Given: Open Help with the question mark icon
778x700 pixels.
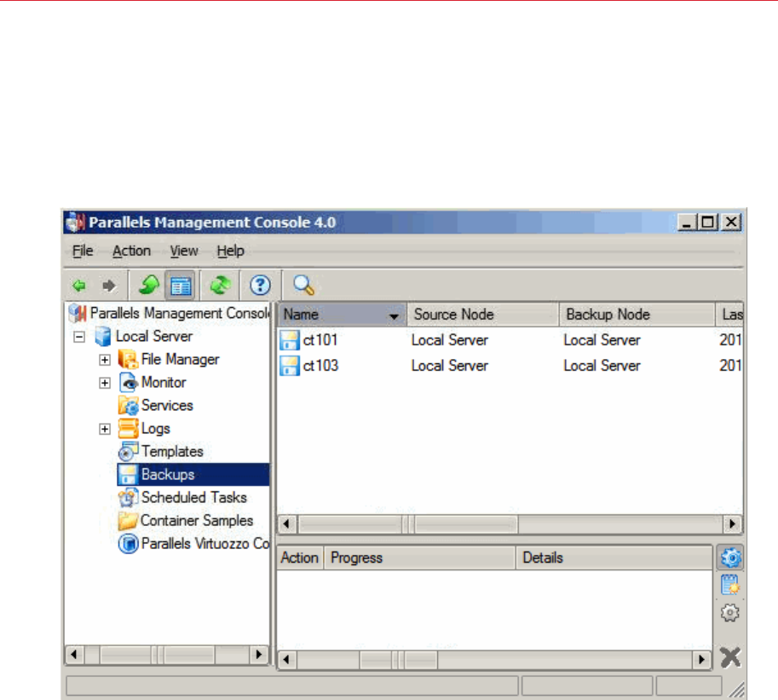Looking at the screenshot, I should click(260, 286).
